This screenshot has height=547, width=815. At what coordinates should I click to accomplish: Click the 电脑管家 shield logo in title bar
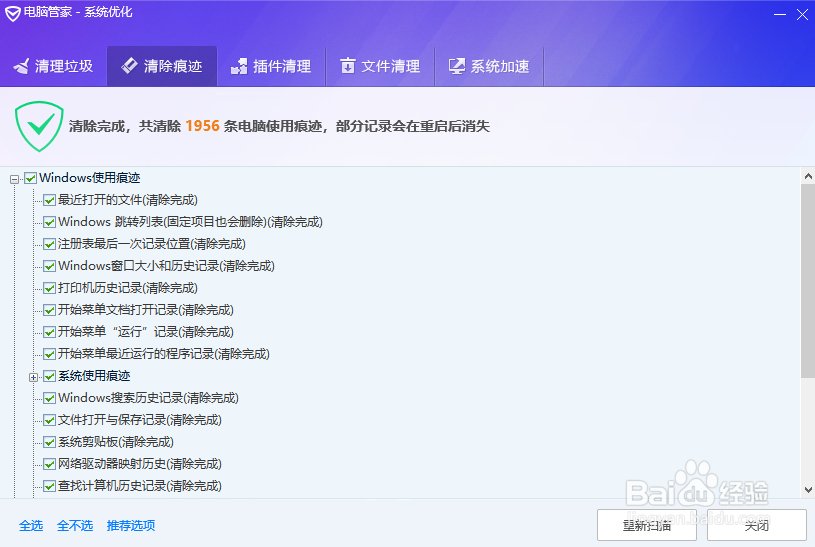12,13
